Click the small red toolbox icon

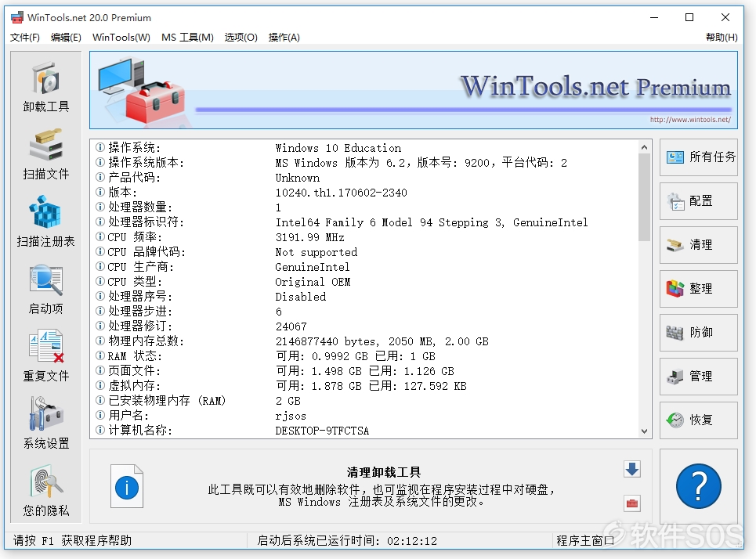click(x=632, y=503)
